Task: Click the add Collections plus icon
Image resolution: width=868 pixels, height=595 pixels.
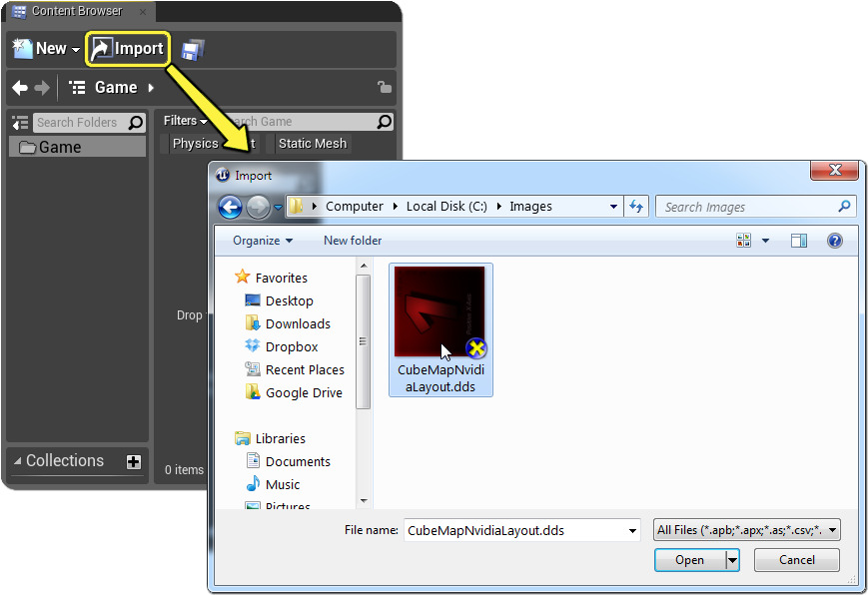Action: [x=133, y=461]
